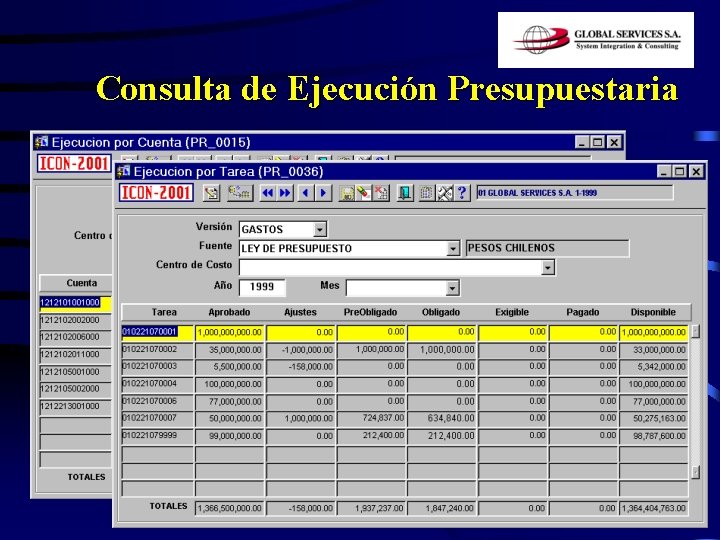
Task: Select task row 010221079999
Action: (x=158, y=436)
